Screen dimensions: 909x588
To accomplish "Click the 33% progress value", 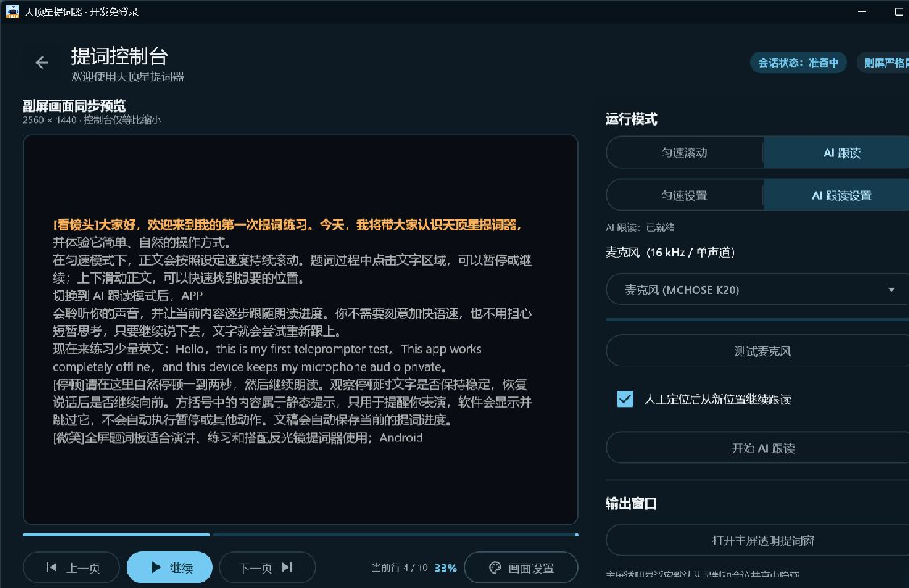I will pos(445,569).
